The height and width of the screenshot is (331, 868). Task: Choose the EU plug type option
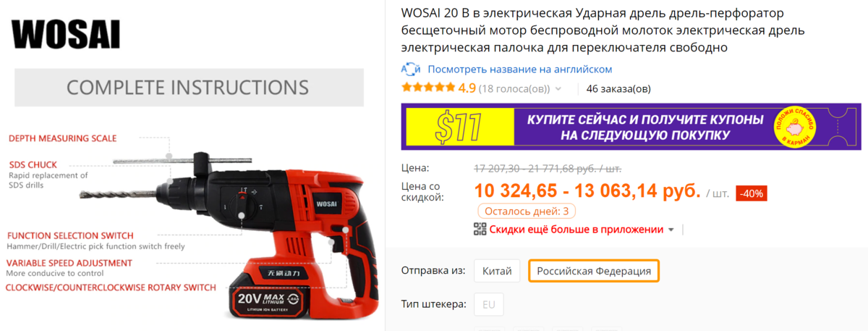tap(489, 305)
